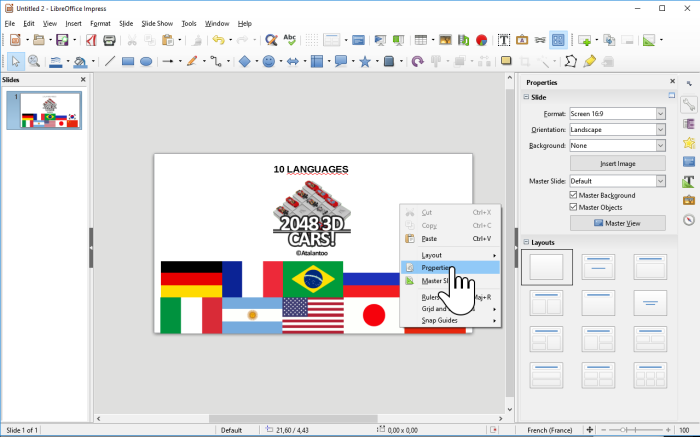This screenshot has width=700, height=437.
Task: Toggle the Master Background checkbox
Action: [574, 195]
